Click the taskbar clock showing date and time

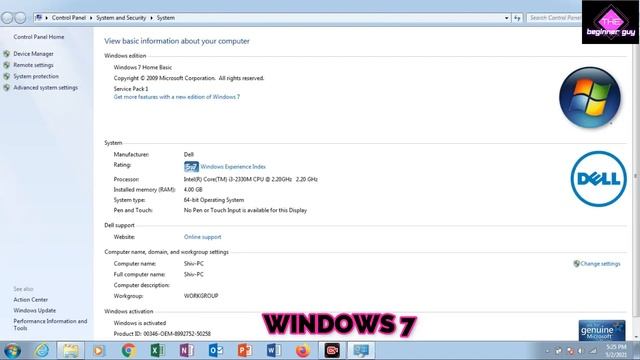tap(616, 351)
